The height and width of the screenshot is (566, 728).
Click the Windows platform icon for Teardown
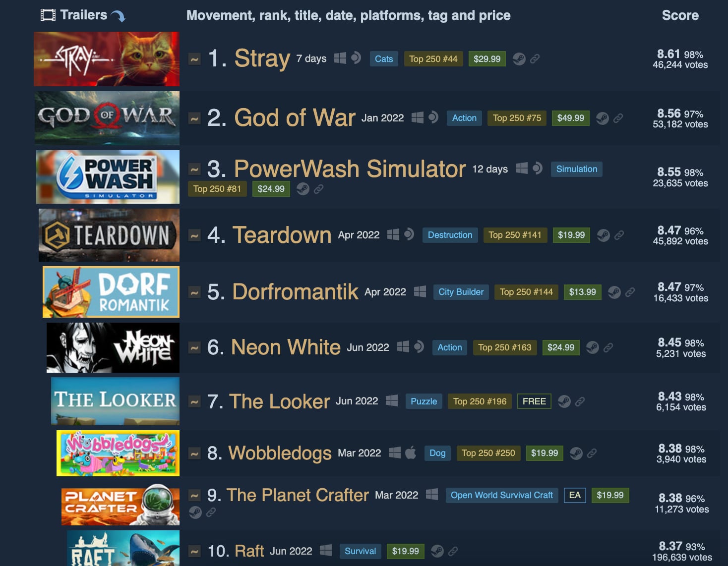(393, 234)
